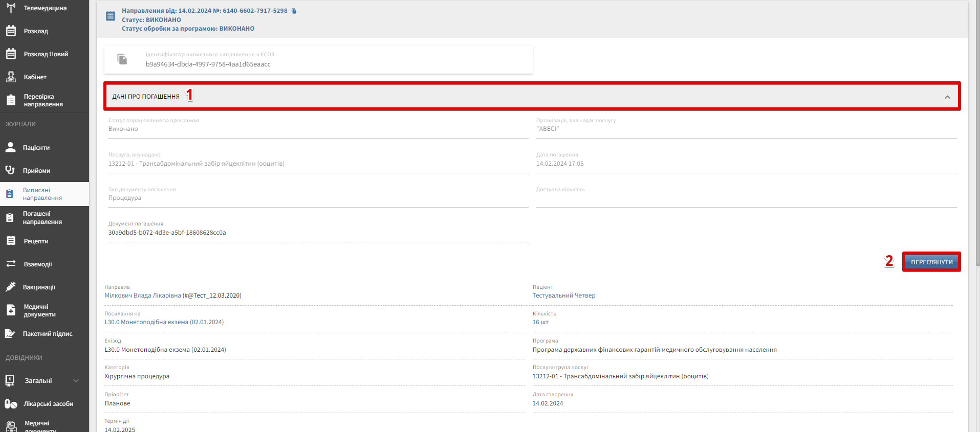Viewport: 980px width, 432px height.
Task: Click copy icon beside ЕСОЗ identifier
Action: point(122,59)
